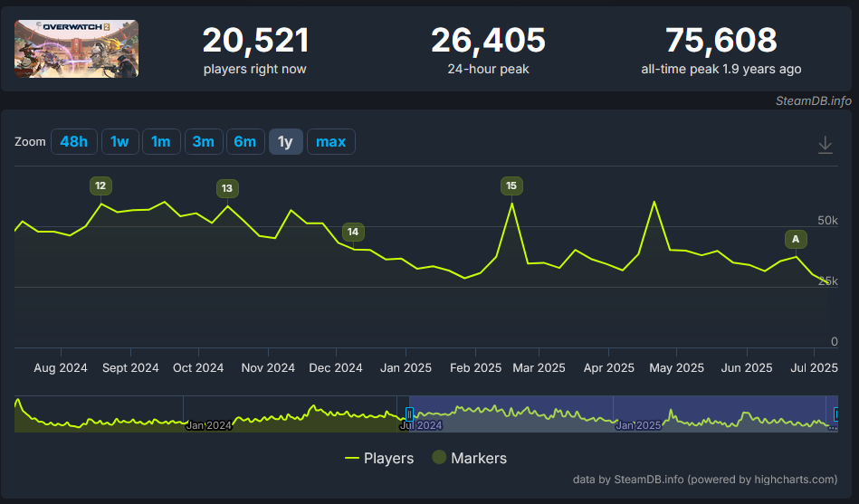This screenshot has height=504, width=859.
Task: Open the Overwatch 2 game thumbnail
Action: (76, 49)
